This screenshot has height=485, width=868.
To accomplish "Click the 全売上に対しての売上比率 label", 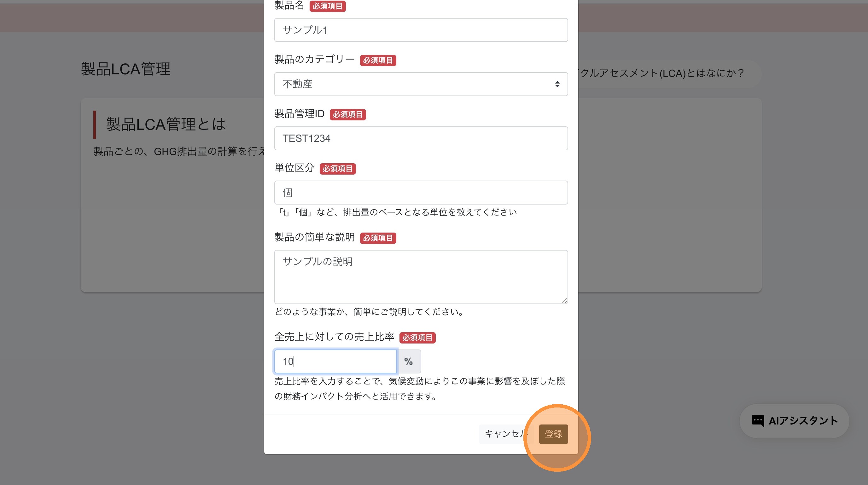I will tap(334, 337).
